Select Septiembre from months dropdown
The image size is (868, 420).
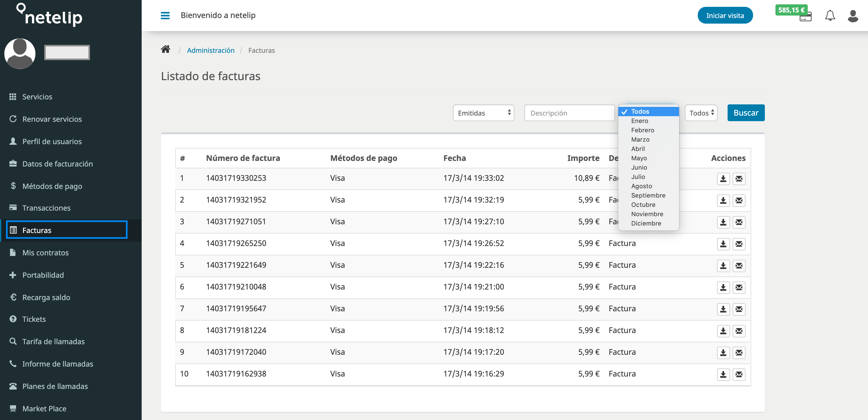648,195
